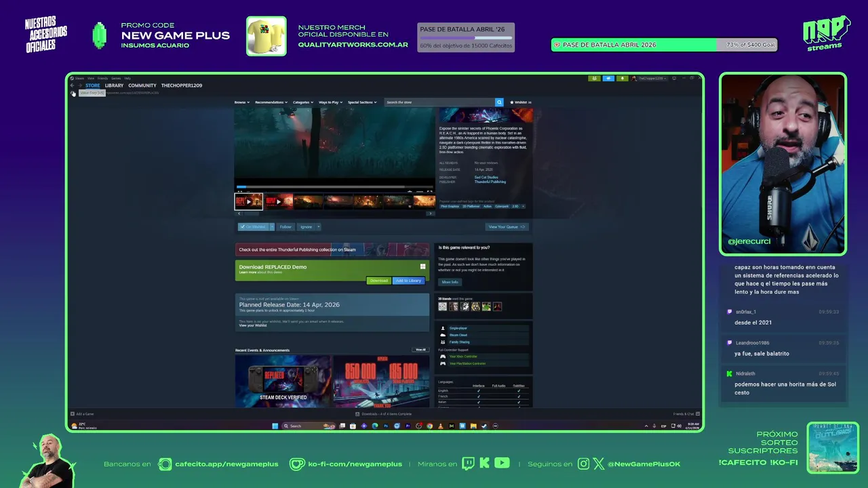Click the Add to Library button
Screen dimensions: 868x488
tap(409, 281)
